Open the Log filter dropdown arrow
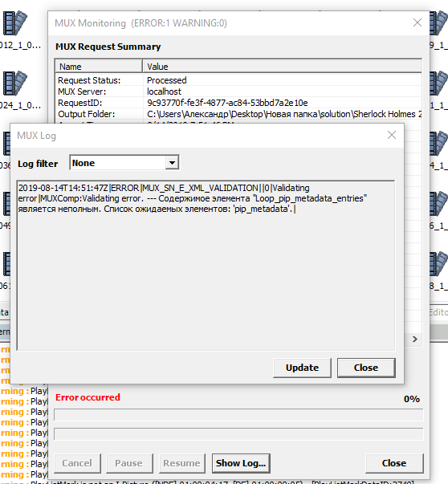The height and width of the screenshot is (484, 448). [172, 162]
